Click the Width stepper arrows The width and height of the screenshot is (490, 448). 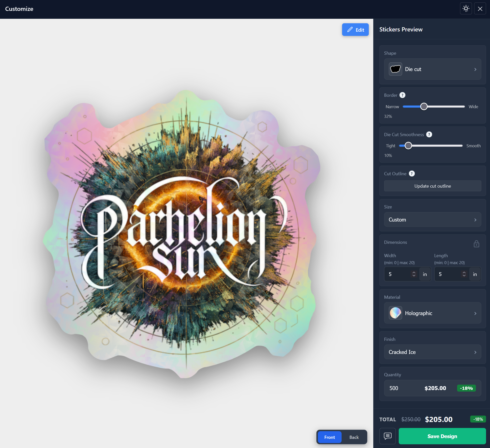(414, 274)
